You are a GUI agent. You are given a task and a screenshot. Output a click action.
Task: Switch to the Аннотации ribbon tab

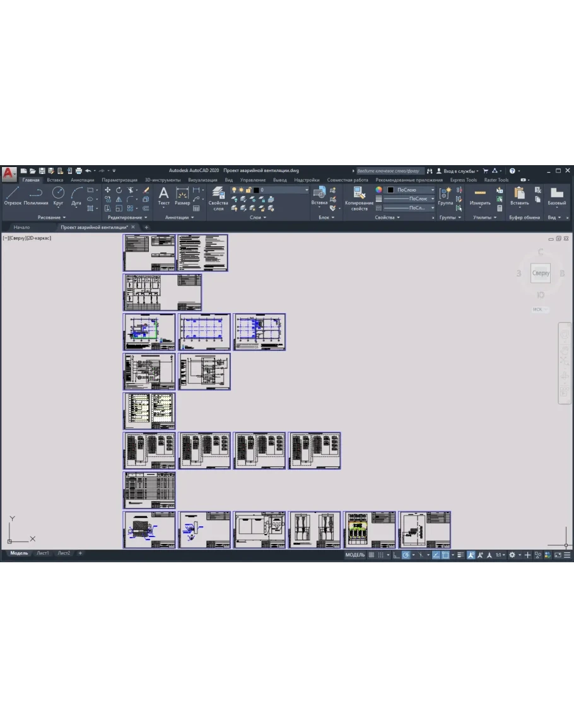click(x=82, y=180)
